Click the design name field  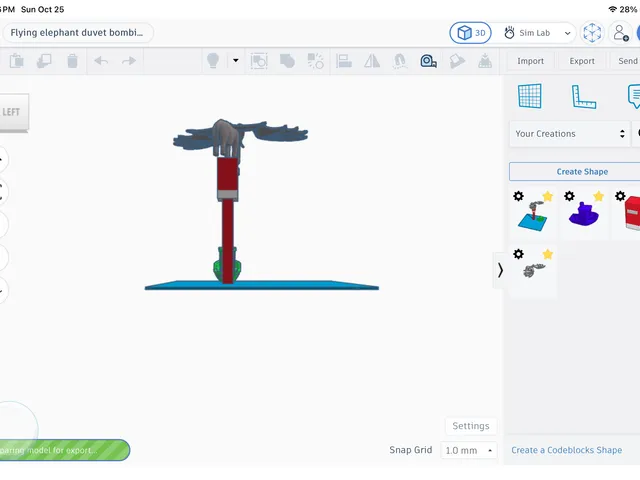[x=78, y=33]
